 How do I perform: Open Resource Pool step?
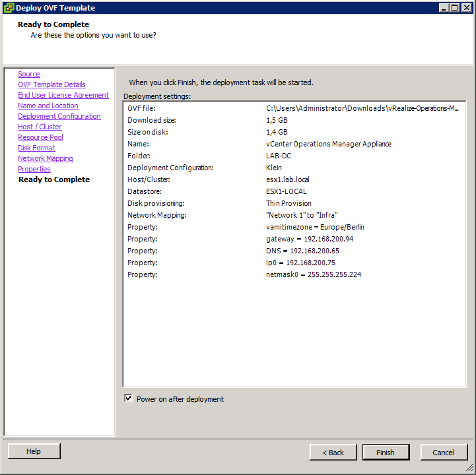40,137
